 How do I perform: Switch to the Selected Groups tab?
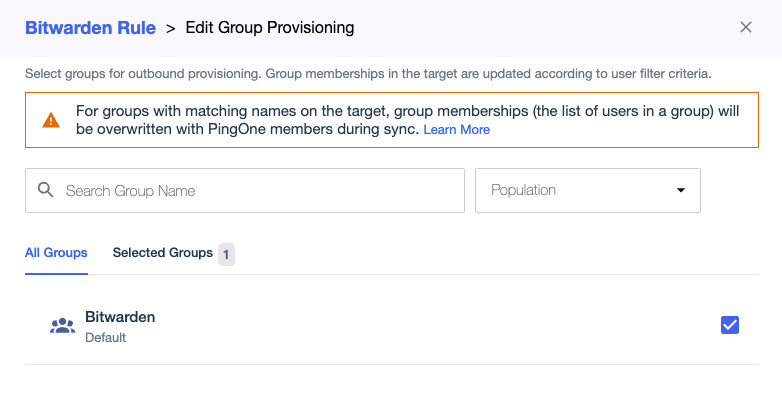pos(162,253)
